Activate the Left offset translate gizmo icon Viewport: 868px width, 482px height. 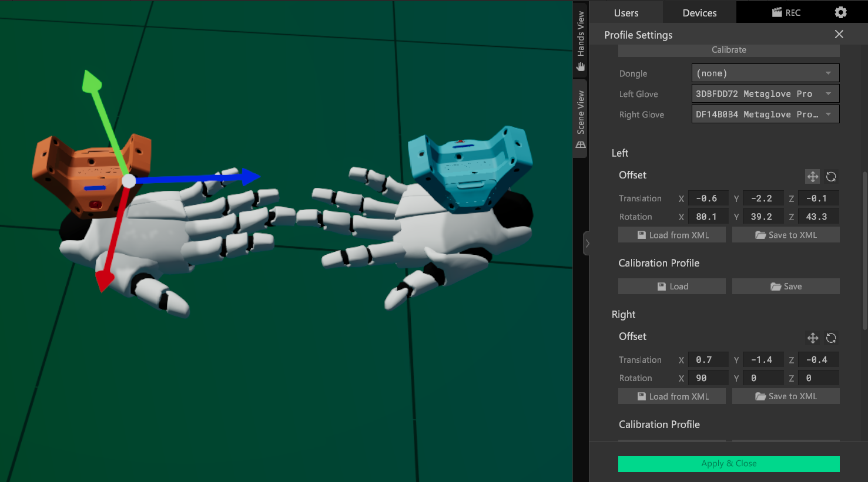(812, 176)
